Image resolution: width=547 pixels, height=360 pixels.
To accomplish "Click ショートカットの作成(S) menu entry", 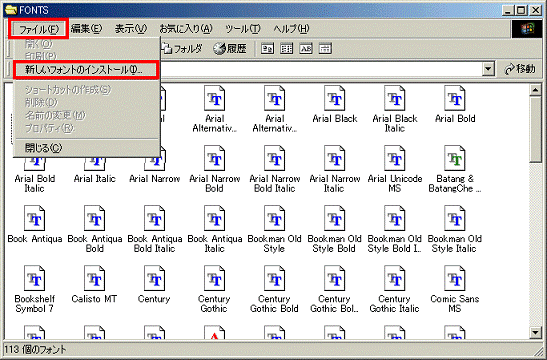I will pos(86,90).
